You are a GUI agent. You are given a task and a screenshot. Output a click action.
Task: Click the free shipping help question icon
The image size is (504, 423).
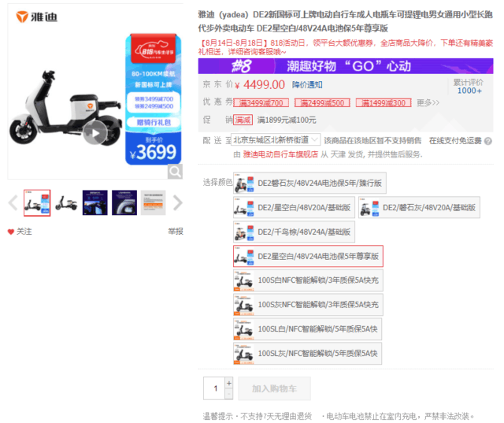click(x=488, y=141)
